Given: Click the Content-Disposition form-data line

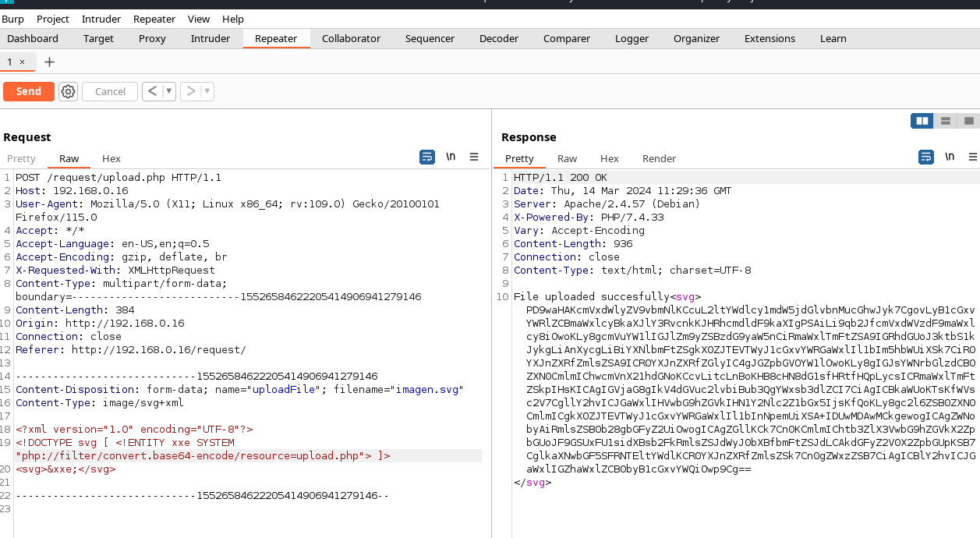Looking at the screenshot, I should (x=240, y=390).
